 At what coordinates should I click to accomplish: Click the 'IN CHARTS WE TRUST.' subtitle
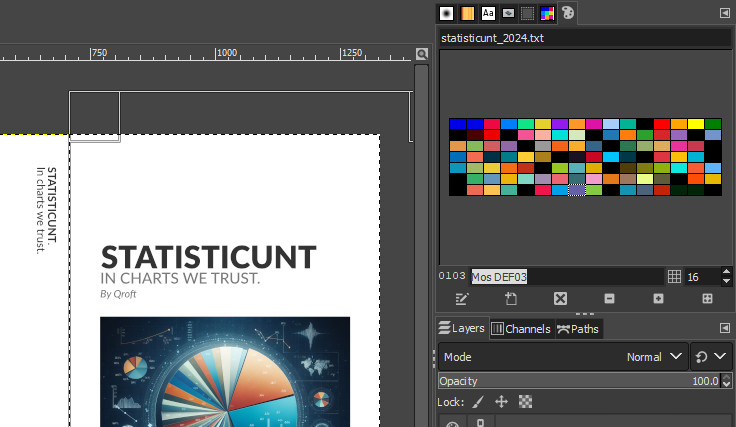tap(180, 278)
